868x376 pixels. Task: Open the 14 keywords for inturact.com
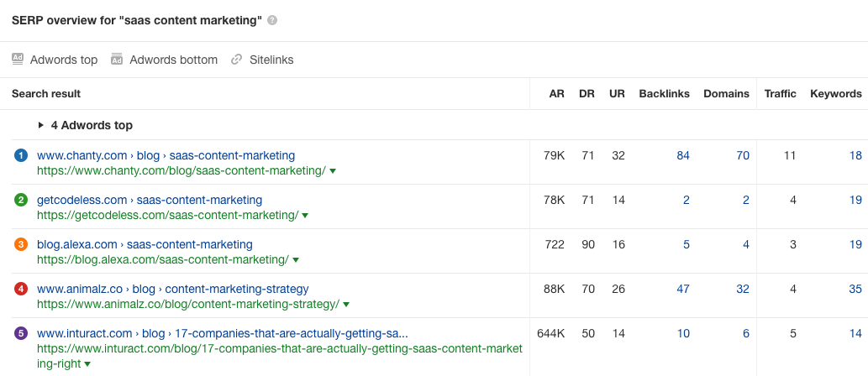[856, 333]
